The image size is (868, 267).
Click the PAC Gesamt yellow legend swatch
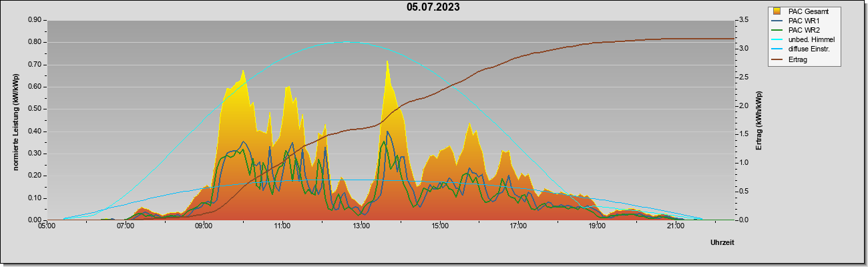click(x=777, y=11)
